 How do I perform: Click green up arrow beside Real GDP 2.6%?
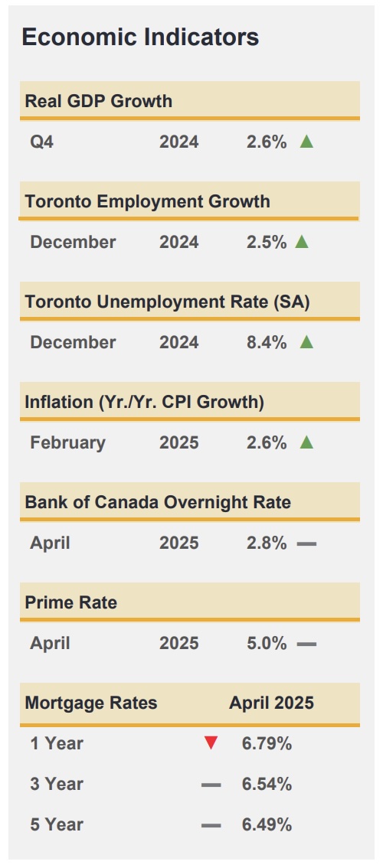point(306,142)
